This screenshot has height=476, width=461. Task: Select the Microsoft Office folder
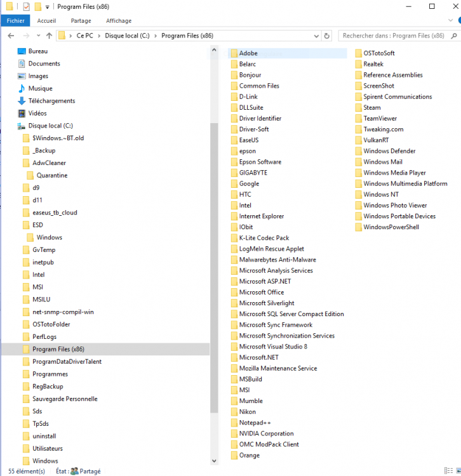tap(262, 293)
